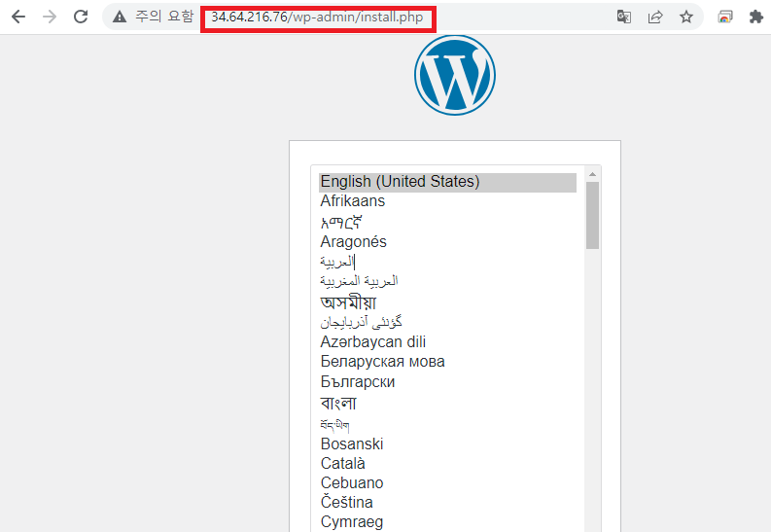Click the language list scrollbar thumb
The width and height of the screenshot is (771, 532).
(x=592, y=215)
